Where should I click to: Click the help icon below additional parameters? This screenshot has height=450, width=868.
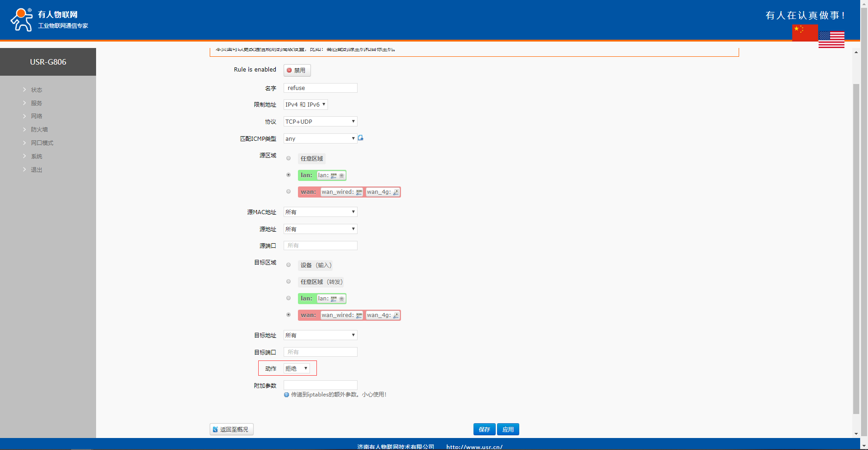tap(286, 395)
